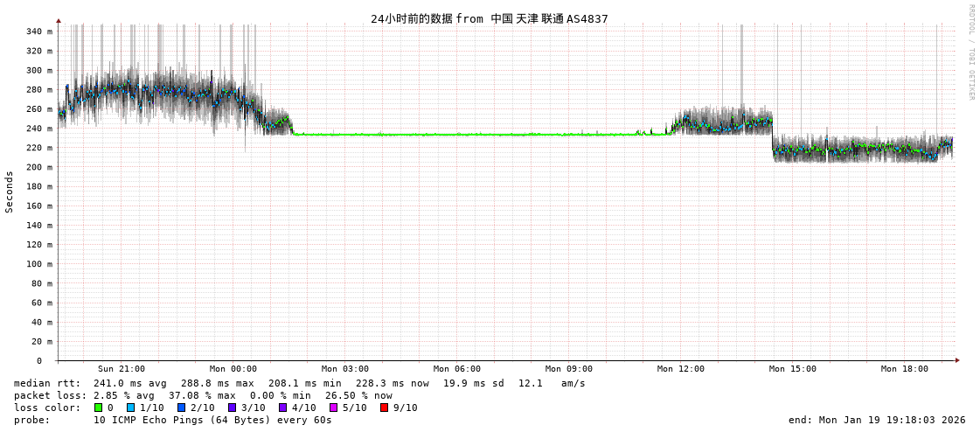Click the 100 m y-axis label
Screen dimensions: 980x432
39,264
